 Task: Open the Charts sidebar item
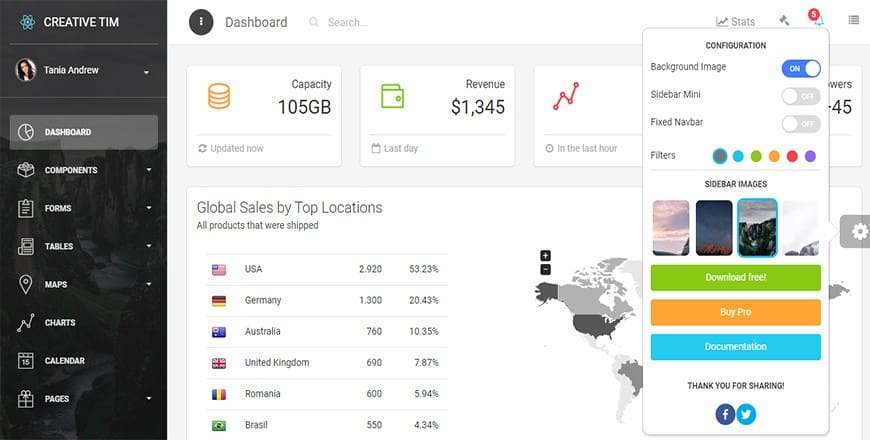pyautogui.click(x=84, y=322)
